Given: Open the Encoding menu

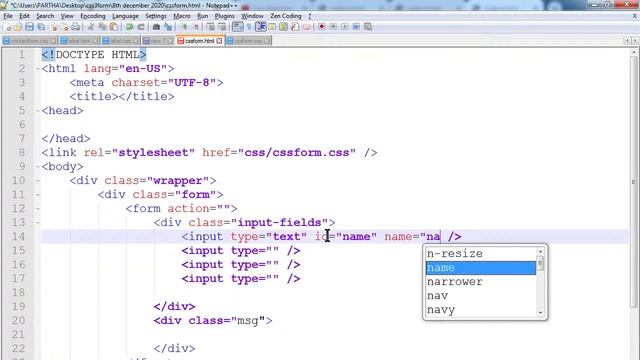Looking at the screenshot, I should [x=93, y=16].
